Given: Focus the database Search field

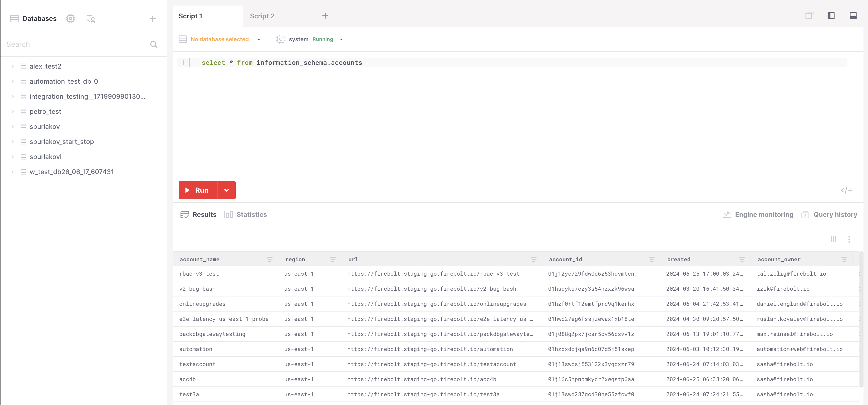Looking at the screenshot, I should [76, 44].
